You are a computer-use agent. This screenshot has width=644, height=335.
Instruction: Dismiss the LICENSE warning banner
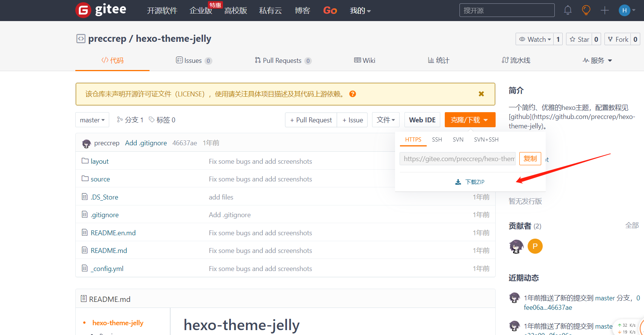[x=481, y=94]
